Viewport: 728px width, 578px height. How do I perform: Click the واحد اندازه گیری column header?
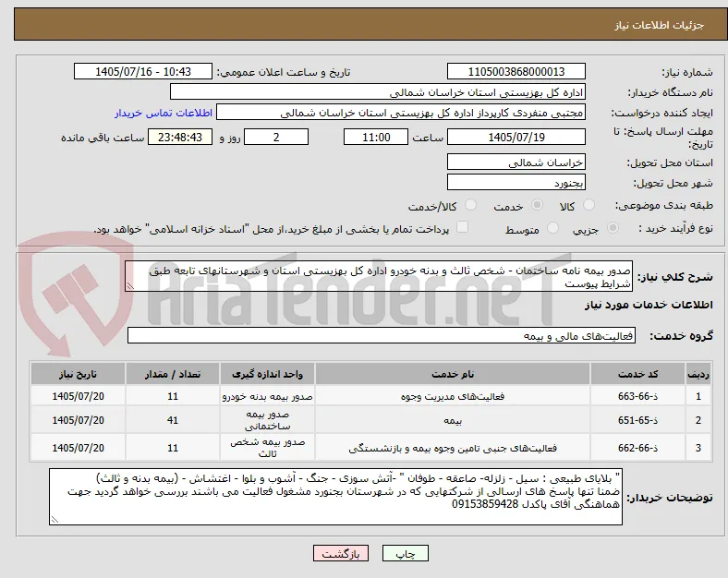tap(267, 374)
